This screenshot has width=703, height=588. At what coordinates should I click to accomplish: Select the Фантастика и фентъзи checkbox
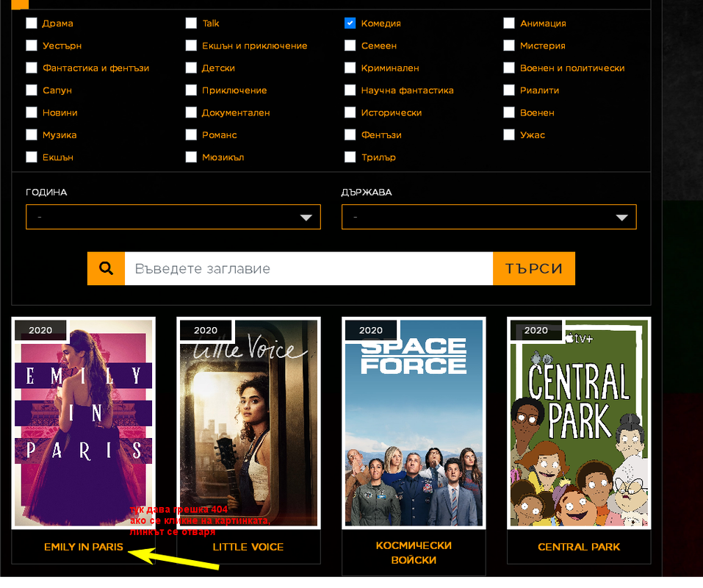(32, 68)
